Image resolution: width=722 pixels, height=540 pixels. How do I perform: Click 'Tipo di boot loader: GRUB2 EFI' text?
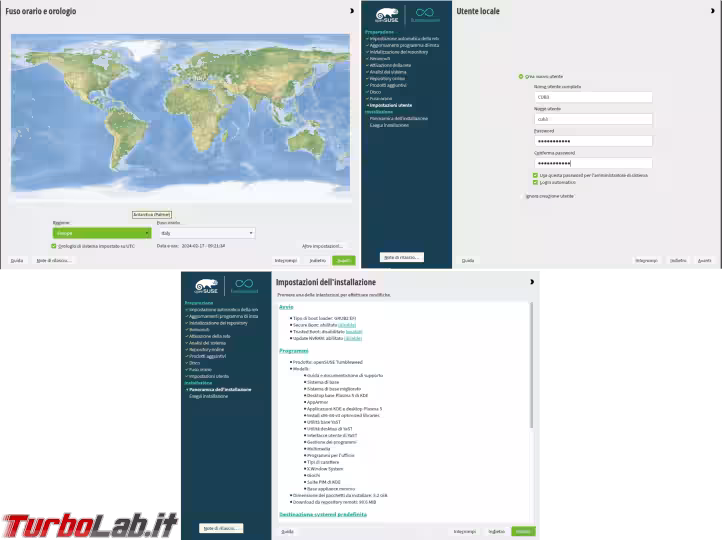pyautogui.click(x=325, y=318)
